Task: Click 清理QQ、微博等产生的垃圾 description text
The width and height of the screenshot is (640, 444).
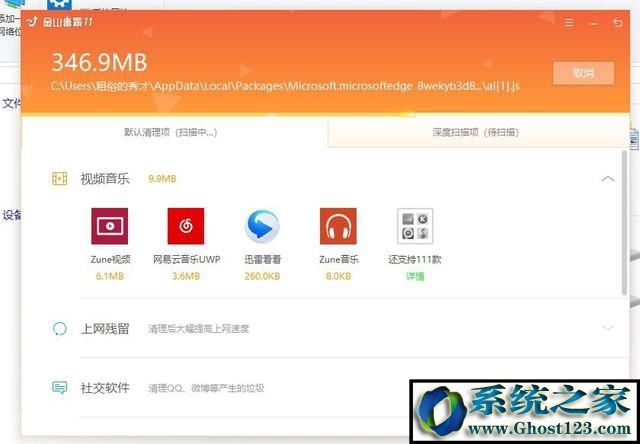Action: coord(206,388)
